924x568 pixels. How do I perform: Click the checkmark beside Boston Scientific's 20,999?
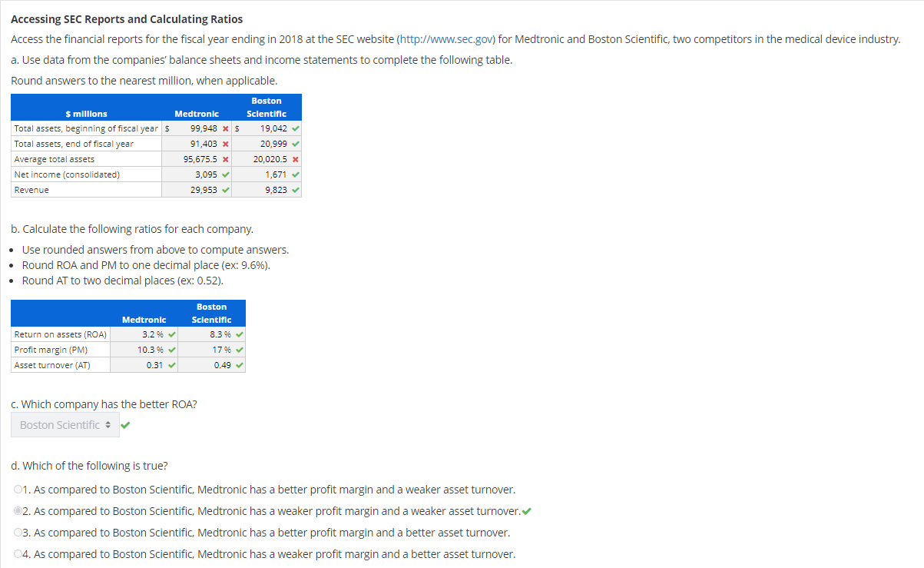tap(296, 144)
